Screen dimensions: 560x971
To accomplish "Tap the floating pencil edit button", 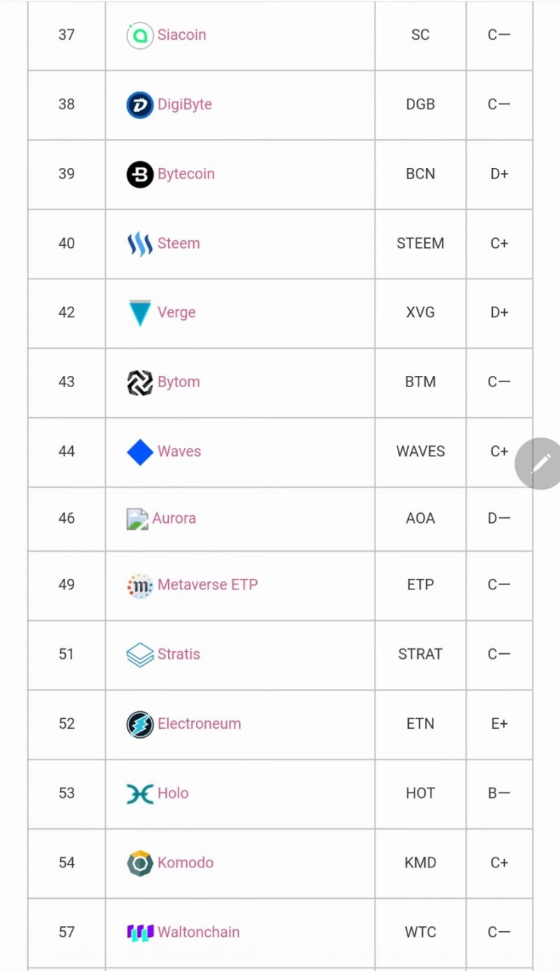I will pyautogui.click(x=540, y=463).
